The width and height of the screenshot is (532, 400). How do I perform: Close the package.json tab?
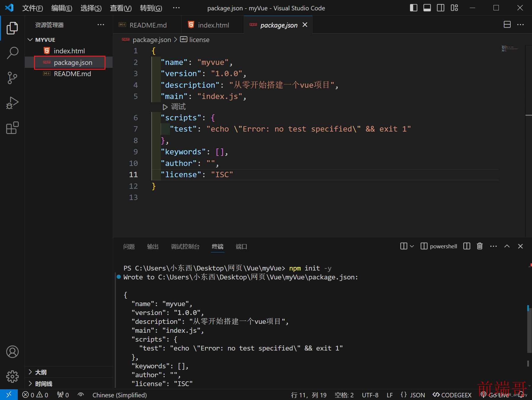coord(305,25)
